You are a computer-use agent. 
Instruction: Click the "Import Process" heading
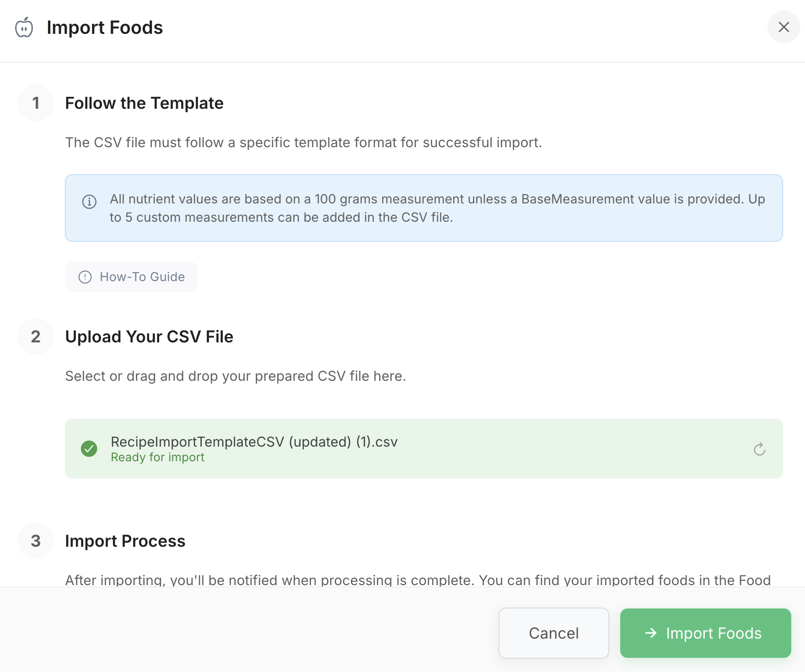[x=125, y=541]
